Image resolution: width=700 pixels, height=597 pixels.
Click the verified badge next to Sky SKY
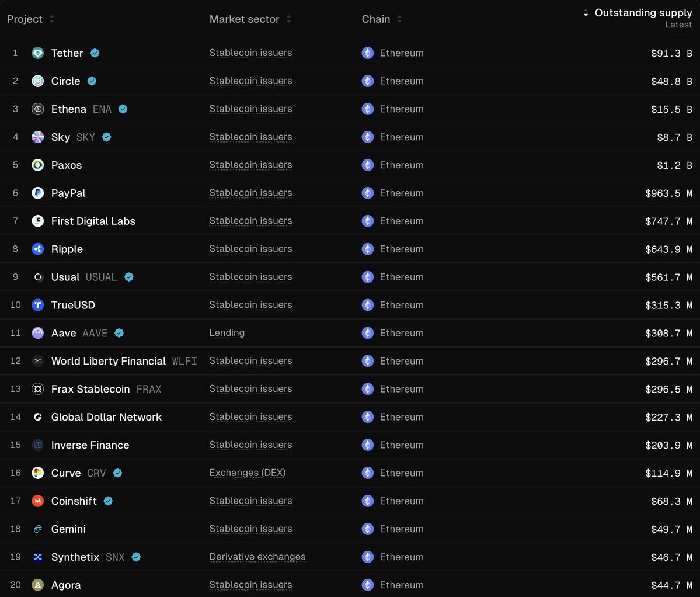[107, 137]
